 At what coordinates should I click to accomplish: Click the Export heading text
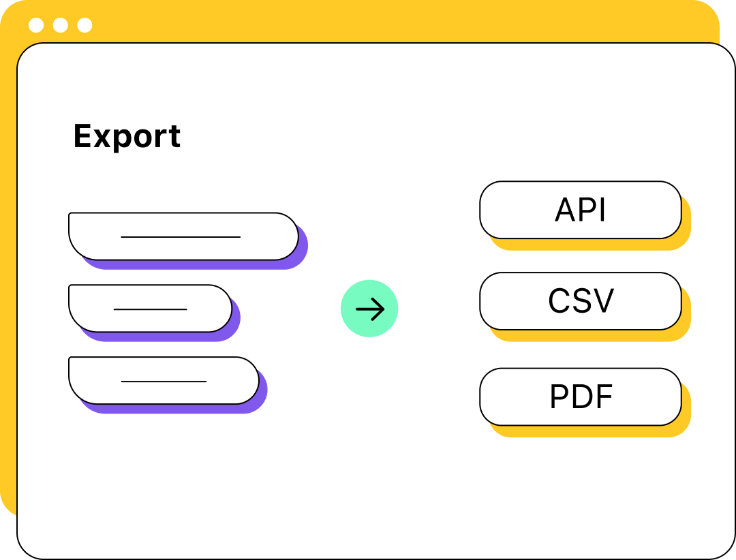coord(127,136)
